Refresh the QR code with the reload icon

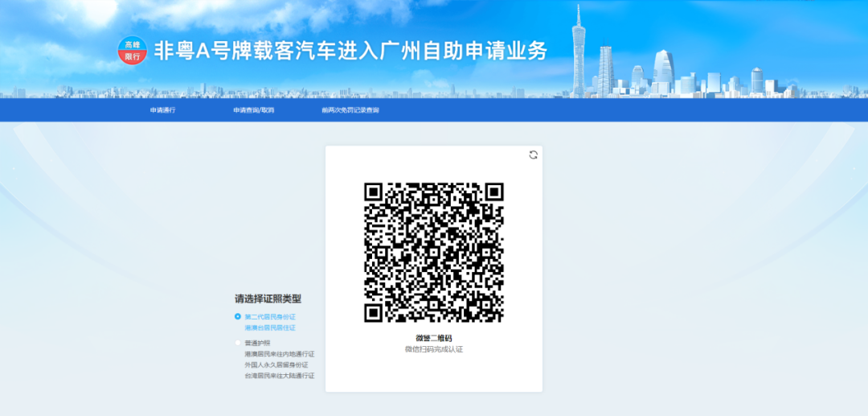click(533, 154)
